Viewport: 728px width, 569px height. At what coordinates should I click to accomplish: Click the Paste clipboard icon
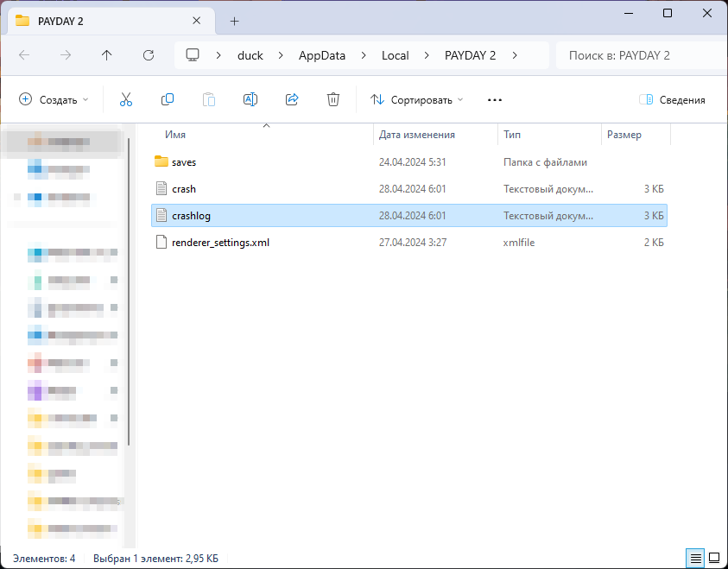point(208,100)
